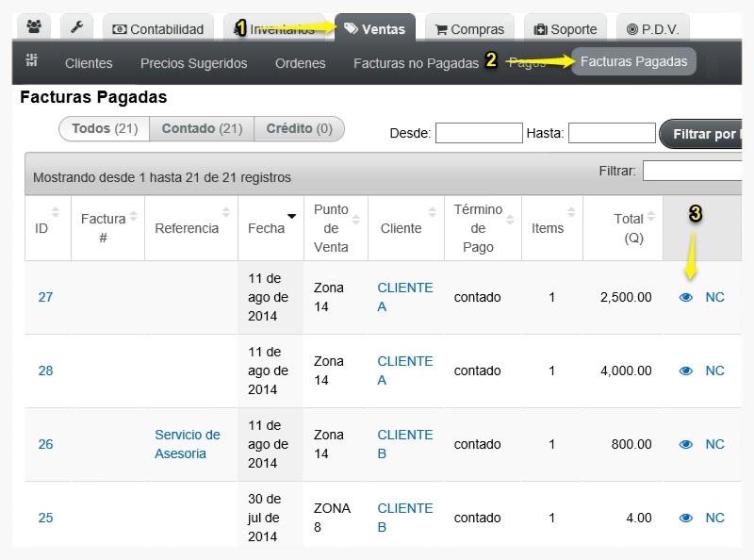754x560 pixels.
Task: Sort table by Factura # column
Action: coord(107,228)
